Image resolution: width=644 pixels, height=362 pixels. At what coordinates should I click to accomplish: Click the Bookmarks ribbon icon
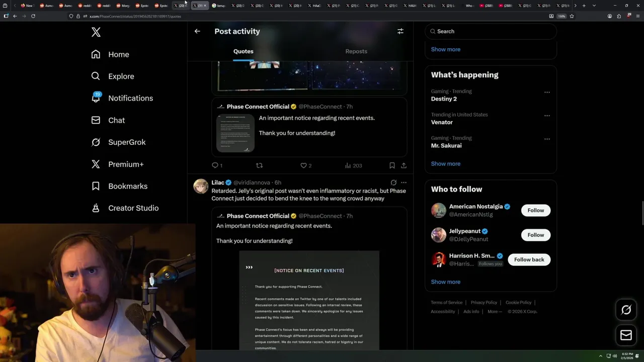point(96,186)
